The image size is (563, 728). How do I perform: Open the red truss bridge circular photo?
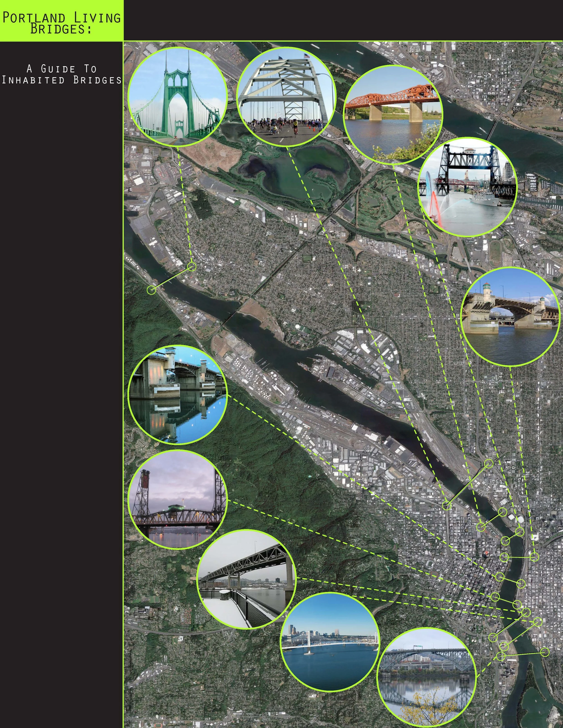tap(393, 115)
